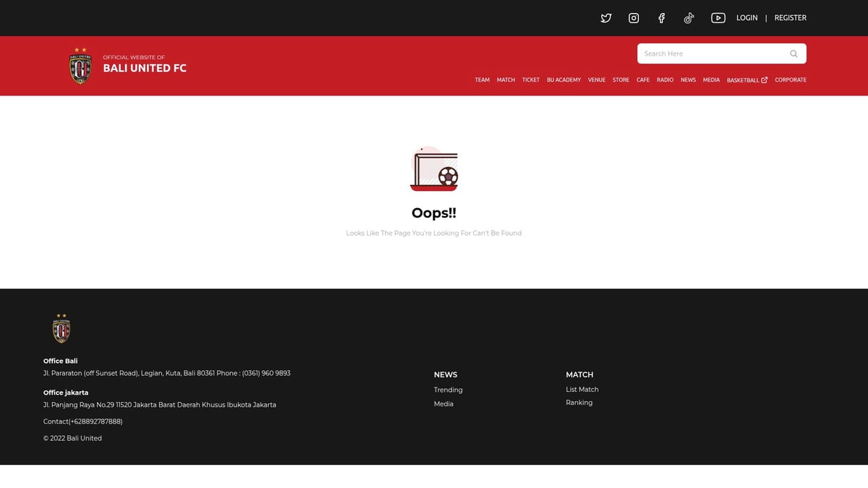Open the NEWS menu item in navbar
The width and height of the screenshot is (868, 488).
689,80
